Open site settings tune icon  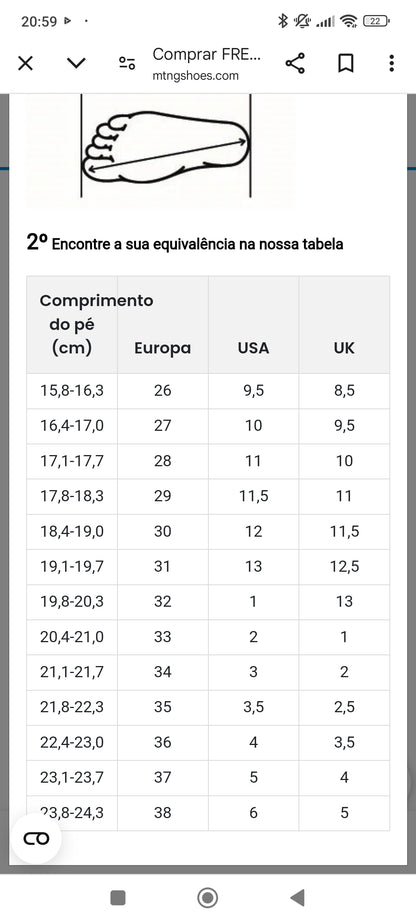click(127, 63)
